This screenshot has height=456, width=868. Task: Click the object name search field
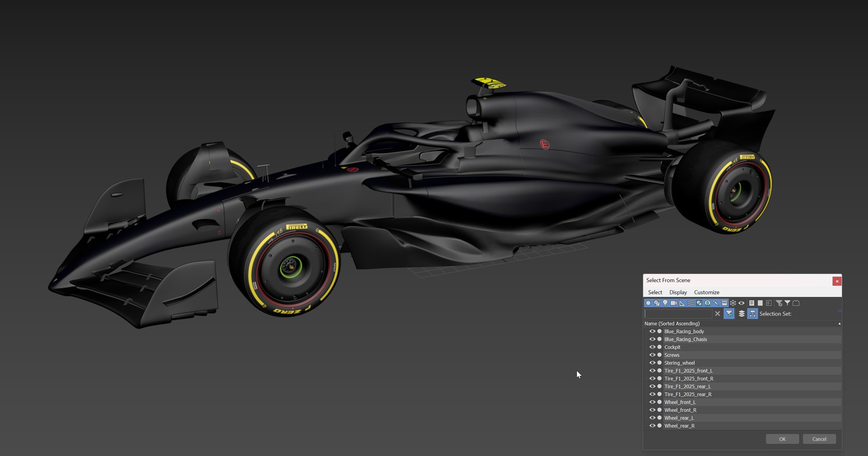coord(678,314)
